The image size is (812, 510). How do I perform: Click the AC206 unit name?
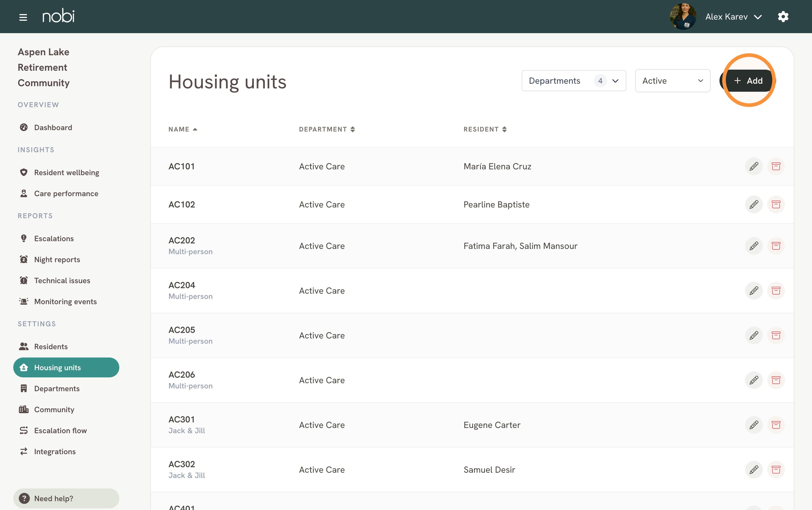(182, 374)
